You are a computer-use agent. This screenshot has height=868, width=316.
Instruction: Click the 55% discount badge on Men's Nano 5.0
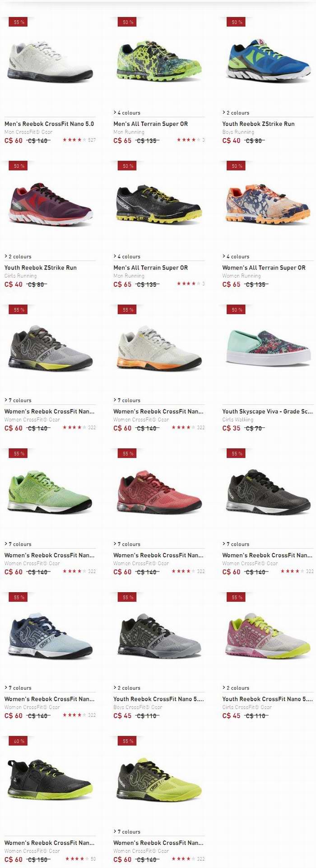click(x=19, y=22)
